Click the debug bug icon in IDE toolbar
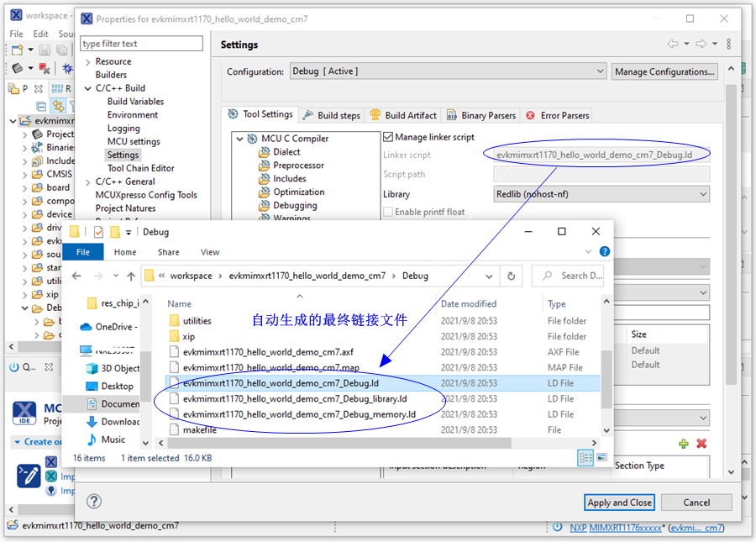The image size is (756, 542). 67,68
